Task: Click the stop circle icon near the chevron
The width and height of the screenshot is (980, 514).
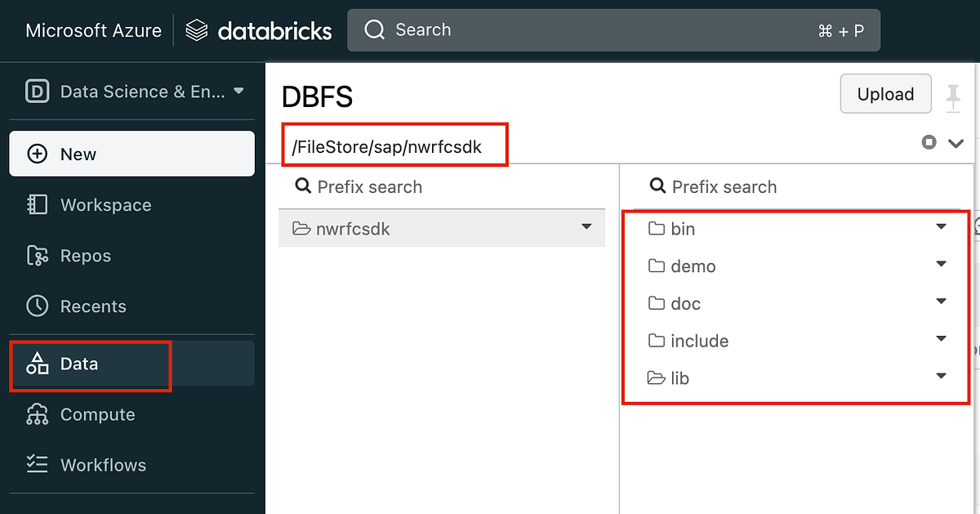Action: tap(929, 141)
